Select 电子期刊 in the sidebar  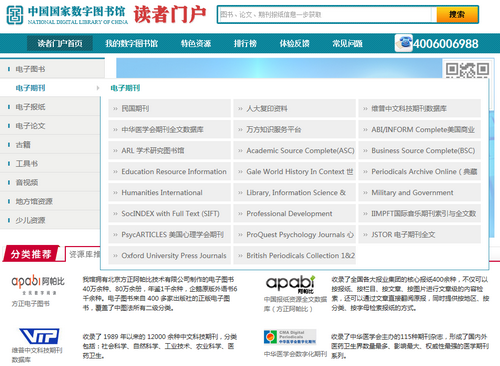click(50, 88)
